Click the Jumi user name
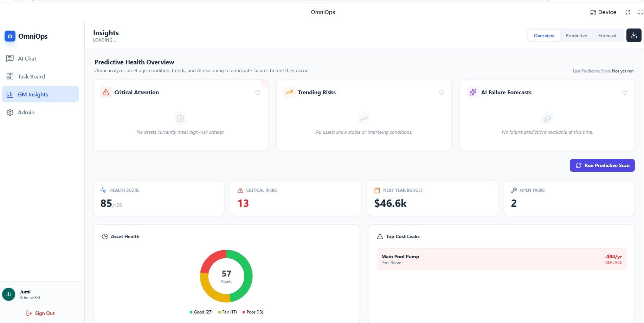Viewport: 644px width, 323px height. (25, 292)
